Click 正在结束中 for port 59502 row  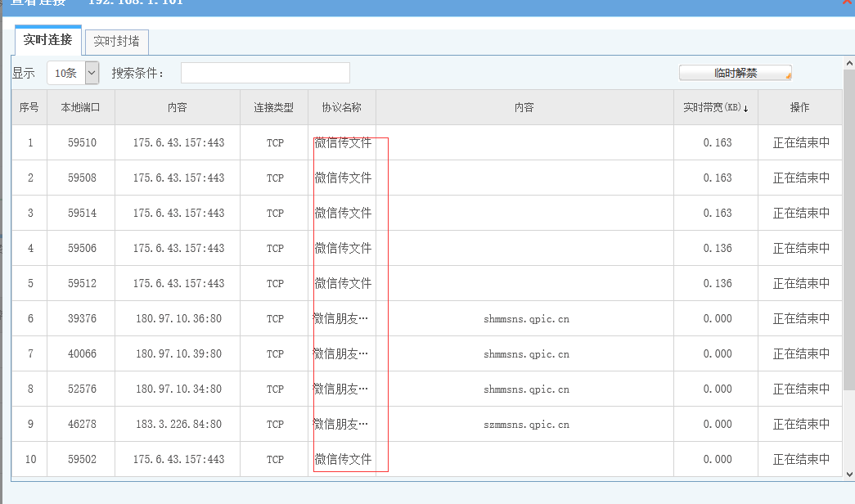801,459
